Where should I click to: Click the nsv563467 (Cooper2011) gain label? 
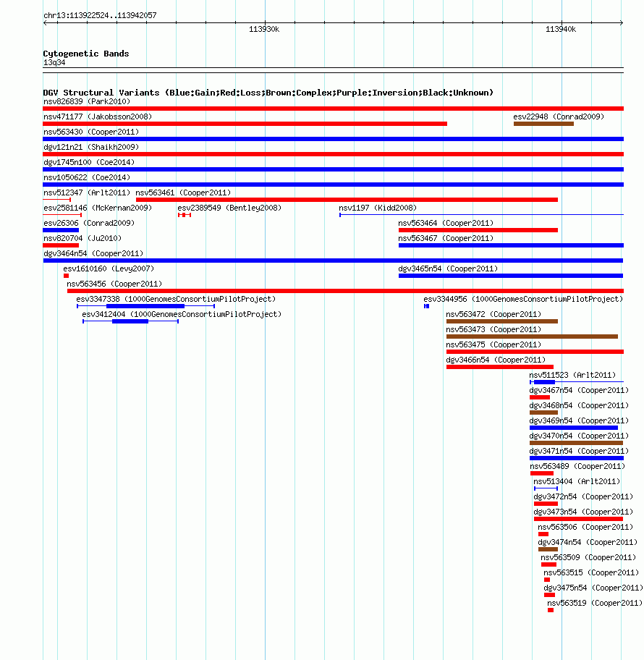click(x=446, y=238)
